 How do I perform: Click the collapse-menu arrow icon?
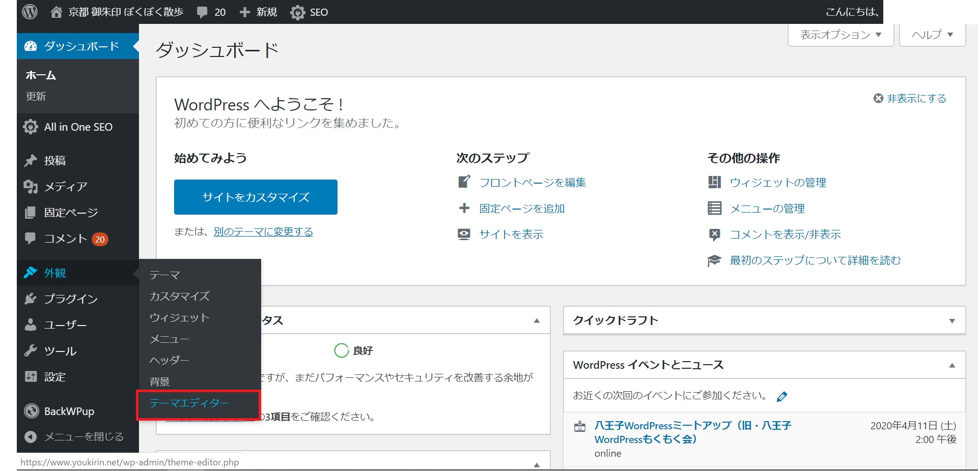(31, 436)
